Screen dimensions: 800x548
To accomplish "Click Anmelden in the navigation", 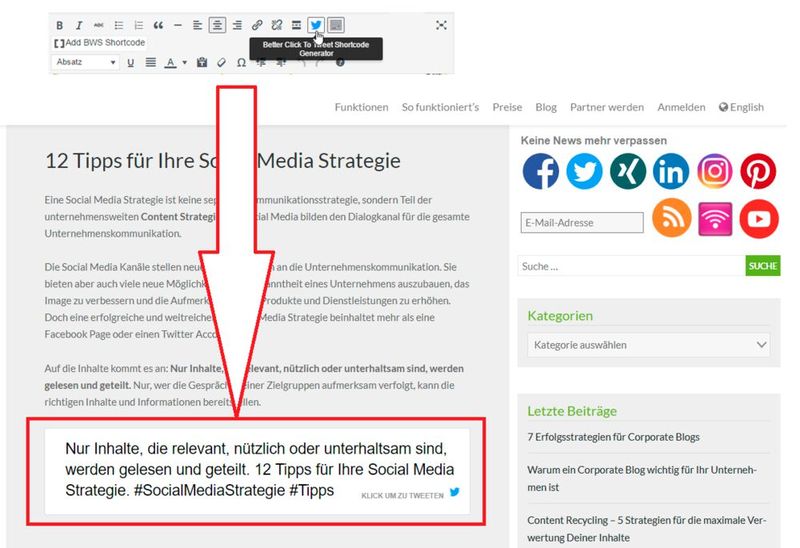I will pyautogui.click(x=681, y=107).
